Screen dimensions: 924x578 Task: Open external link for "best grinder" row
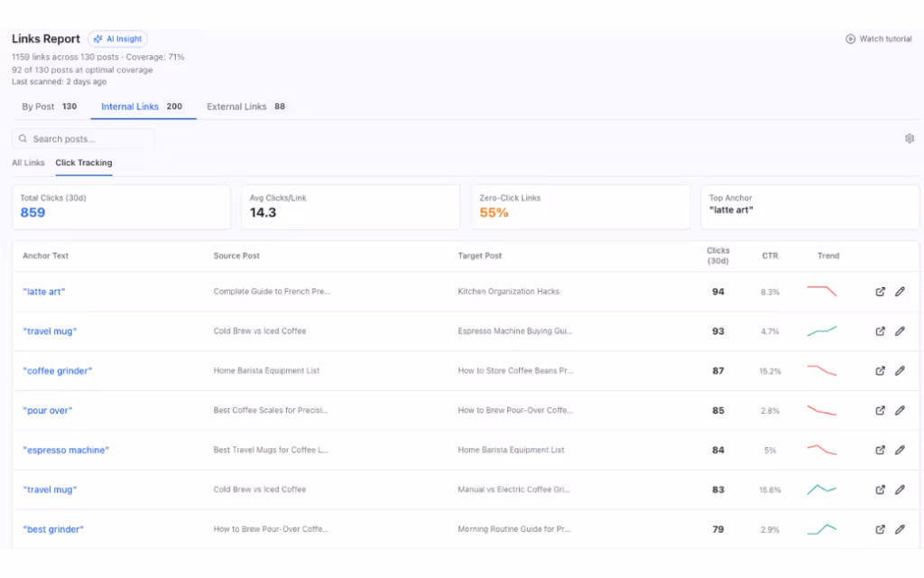coord(881,530)
